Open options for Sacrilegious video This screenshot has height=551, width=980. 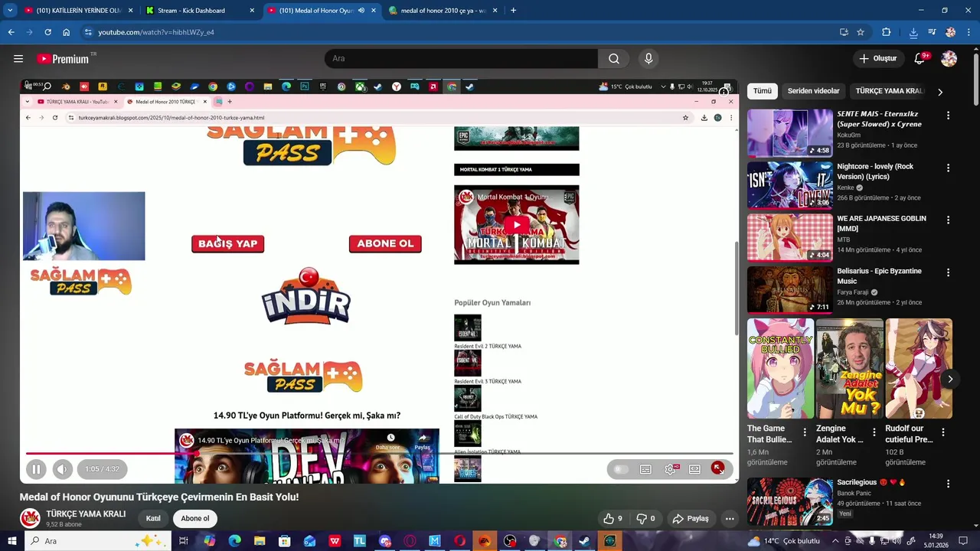[948, 484]
